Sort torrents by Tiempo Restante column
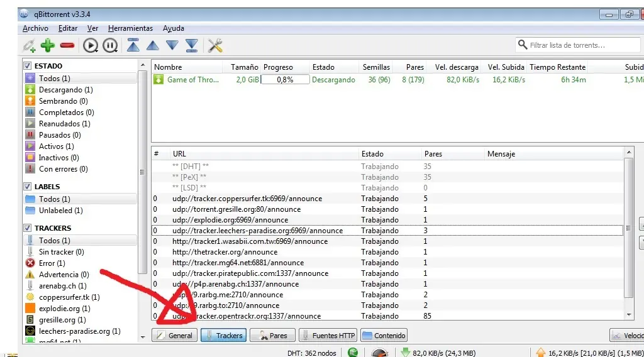This screenshot has height=357, width=644. coord(558,67)
